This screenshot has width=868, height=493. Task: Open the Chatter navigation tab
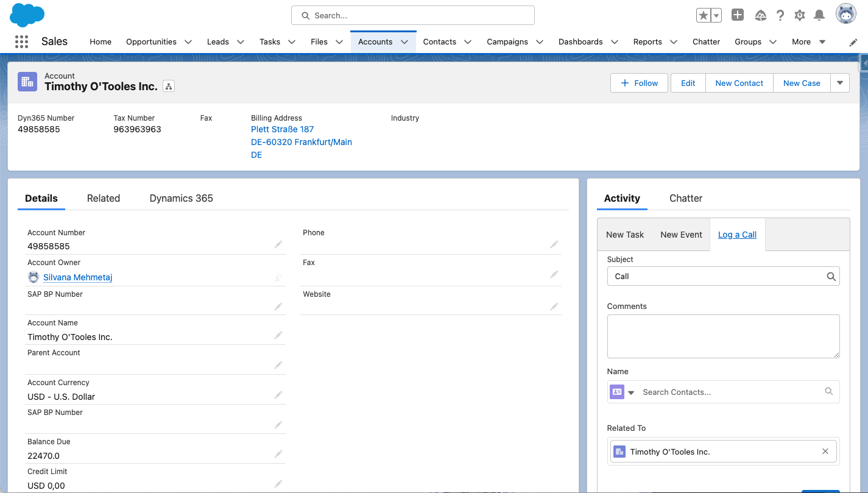706,42
